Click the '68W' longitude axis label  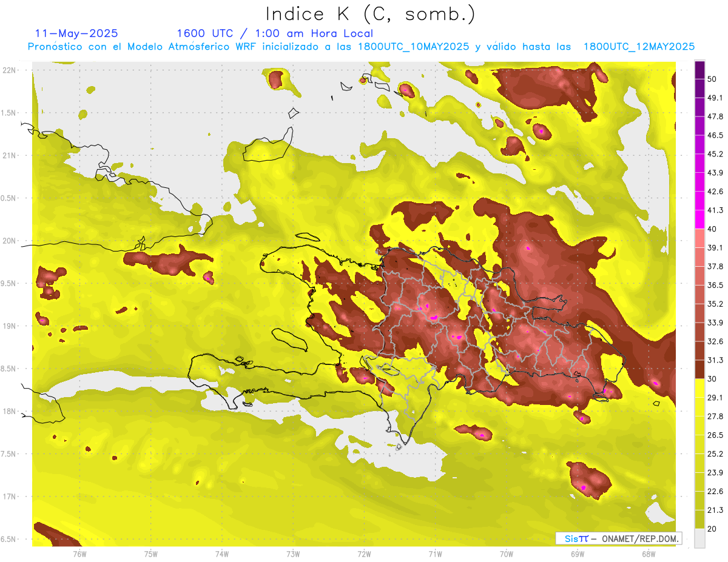(x=649, y=555)
